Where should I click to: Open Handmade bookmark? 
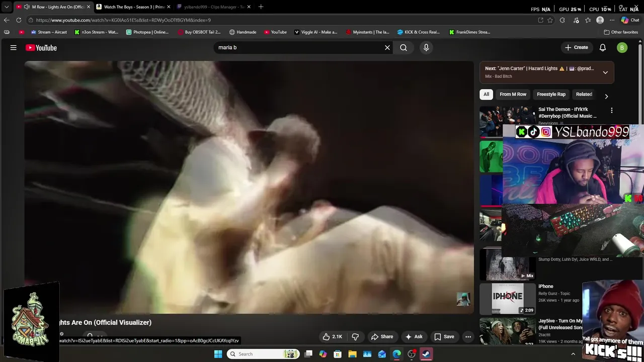tap(243, 32)
